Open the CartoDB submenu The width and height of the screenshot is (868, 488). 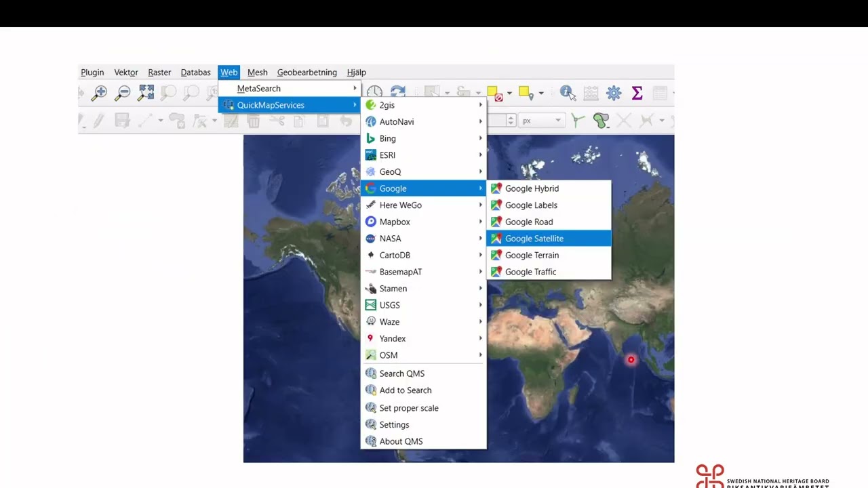point(423,255)
